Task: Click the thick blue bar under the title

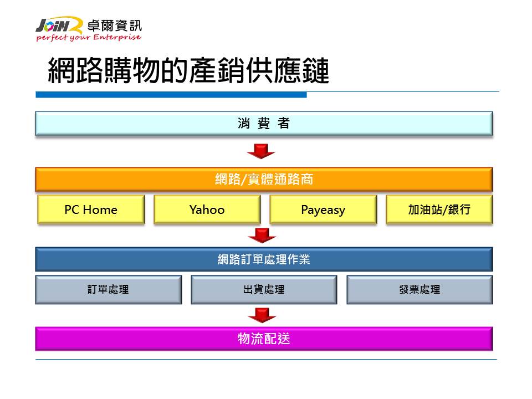Action: 171,95
